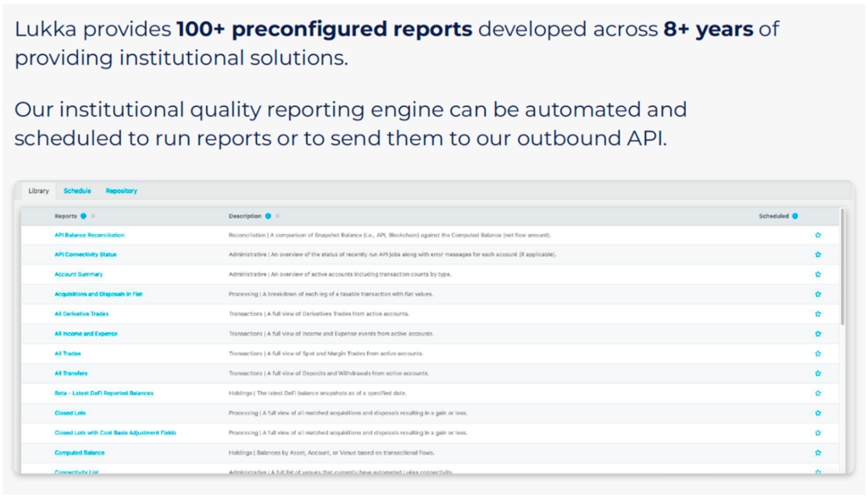This screenshot has height=496, width=868.
Task: Click description 'Transactions | A full view of Spot and Margin Trades'
Action: 326,354
